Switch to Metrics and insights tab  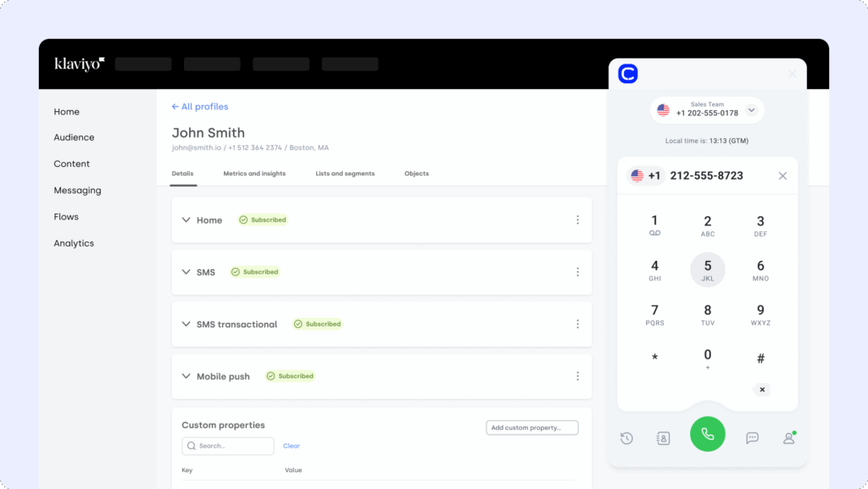pos(254,174)
